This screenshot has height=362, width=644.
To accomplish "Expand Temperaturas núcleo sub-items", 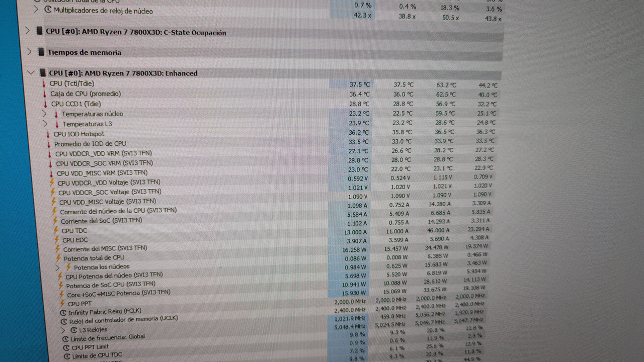I will (x=45, y=114).
